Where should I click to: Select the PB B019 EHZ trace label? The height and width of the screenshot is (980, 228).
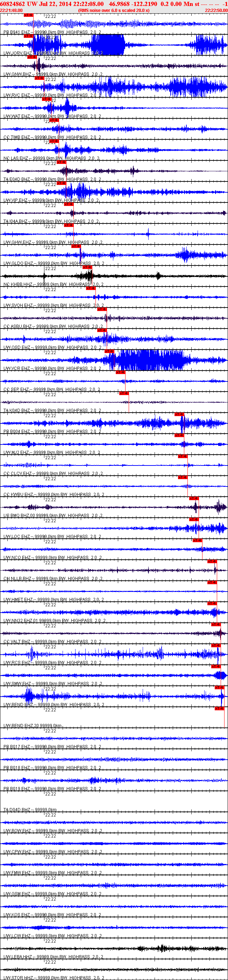(x=52, y=789)
